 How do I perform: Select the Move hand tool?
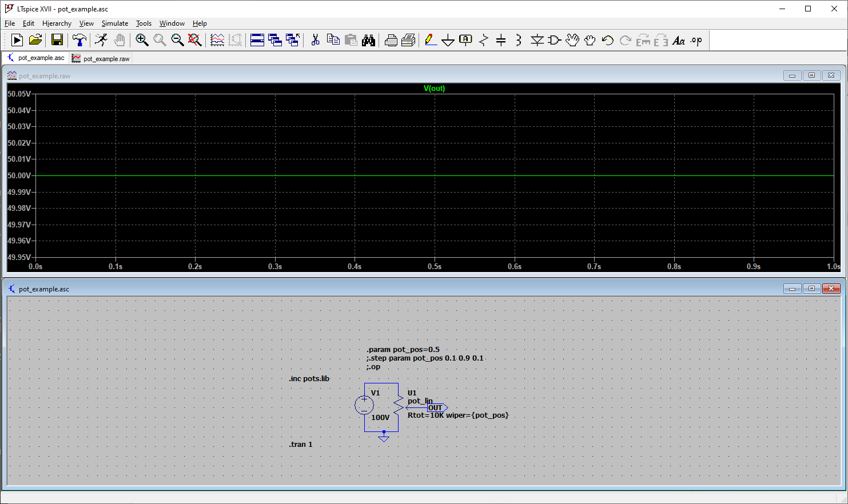click(x=572, y=40)
